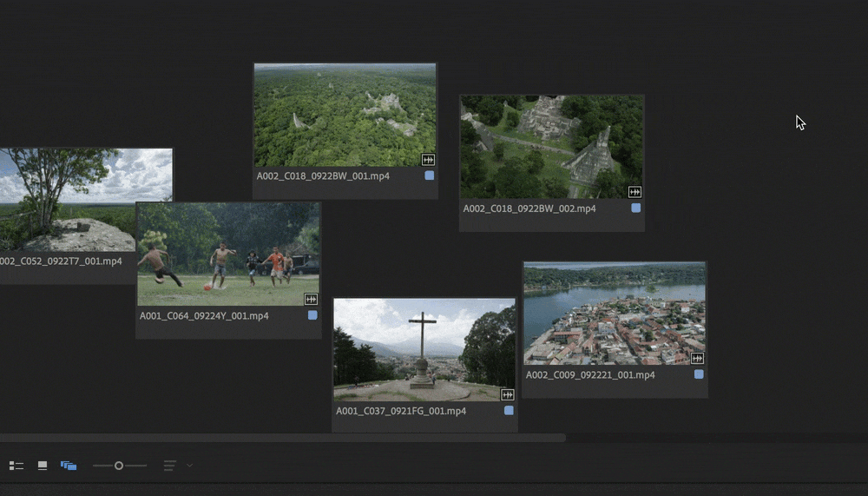868x496 pixels.
Task: Click media badge on cross clip A001_C037_0921FG_001.mp4
Action: (x=508, y=394)
